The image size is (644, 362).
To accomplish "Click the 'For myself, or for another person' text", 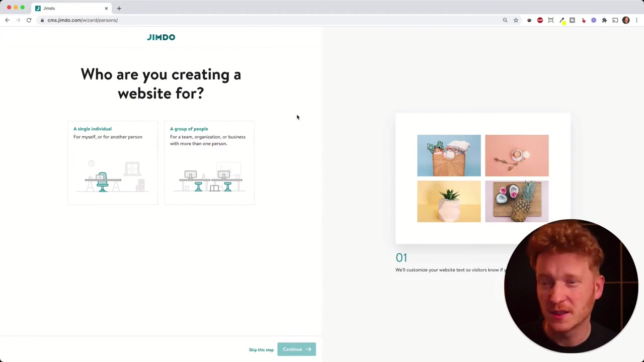I will [x=108, y=137].
